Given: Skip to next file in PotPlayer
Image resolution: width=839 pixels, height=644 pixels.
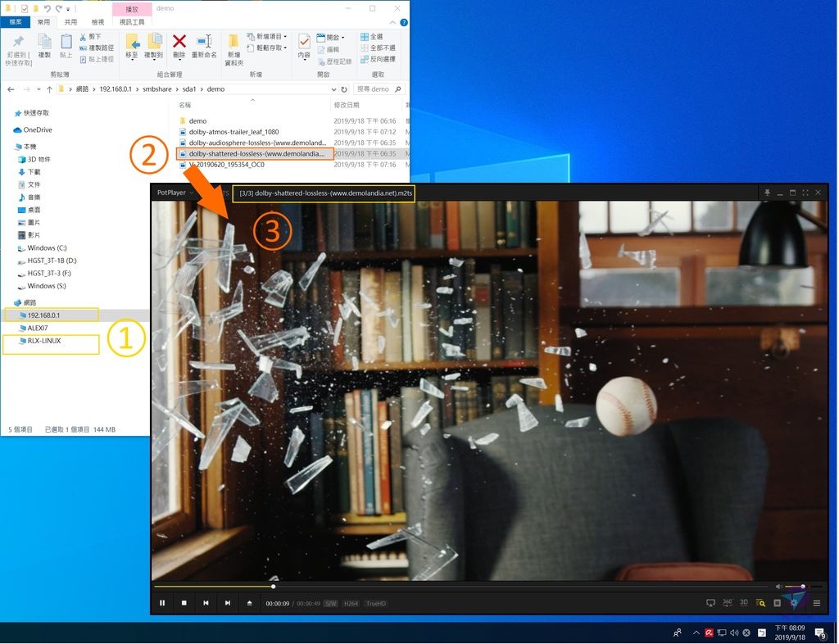Looking at the screenshot, I should point(228,603).
